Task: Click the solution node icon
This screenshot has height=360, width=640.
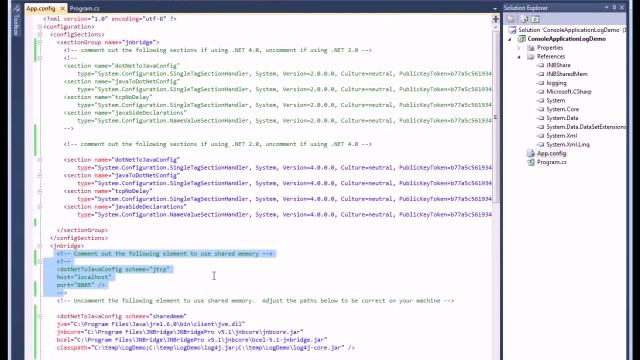Action: tap(512, 30)
